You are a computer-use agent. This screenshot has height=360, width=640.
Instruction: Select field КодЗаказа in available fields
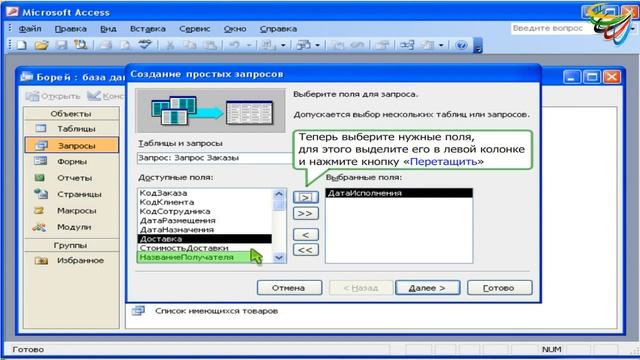coord(205,193)
